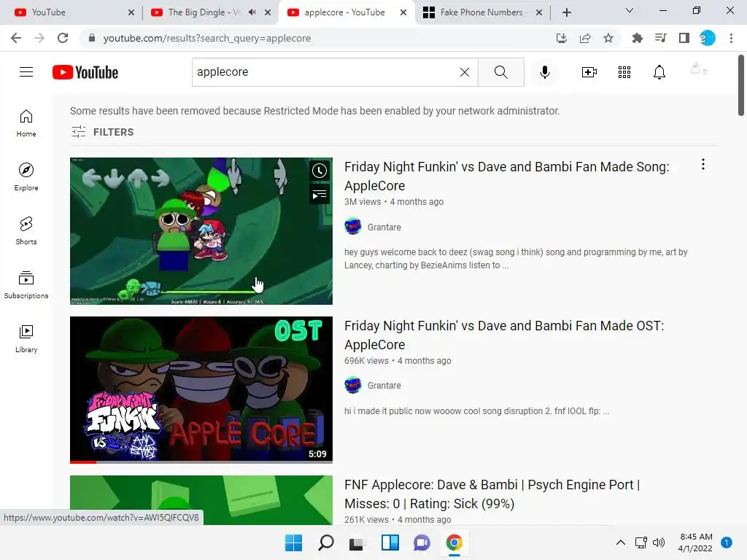Open Explore in sidebar
The image size is (747, 560).
[x=26, y=177]
